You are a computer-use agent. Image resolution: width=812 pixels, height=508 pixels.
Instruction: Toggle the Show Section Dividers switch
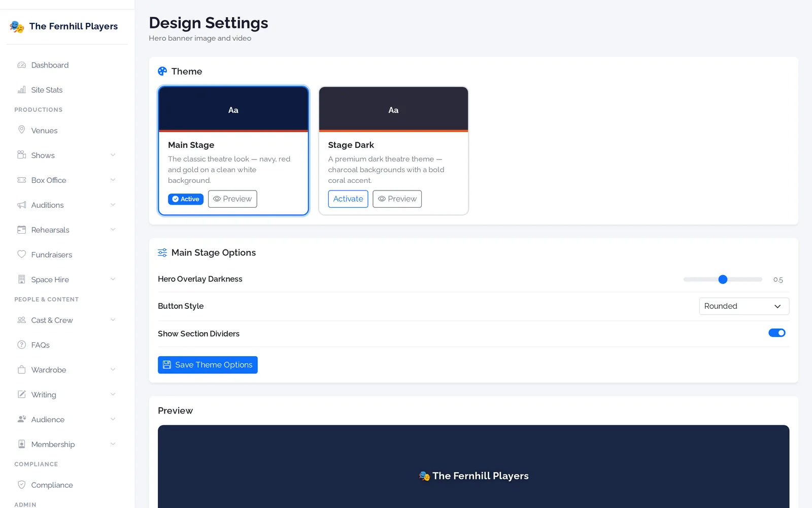tap(777, 333)
